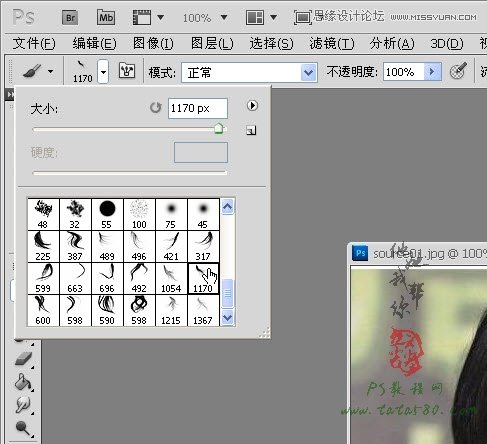Toggle tablet pressure for opacity icon
The width and height of the screenshot is (487, 444).
click(x=458, y=71)
